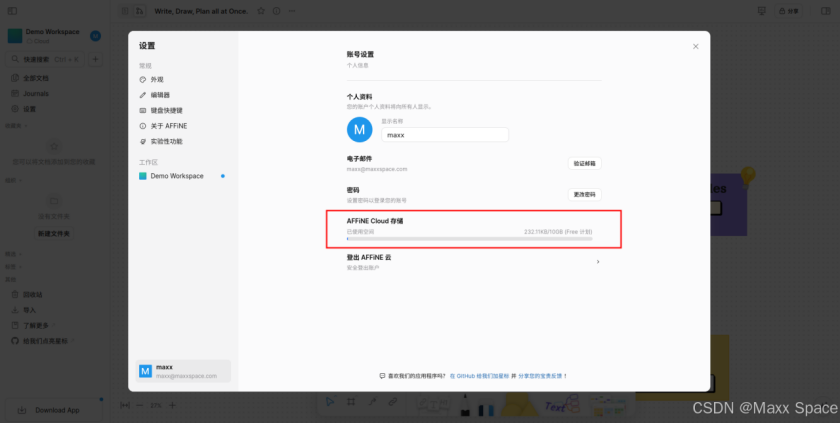Open the 在 GitHub 给我们加星标 link
840x423 pixels.
tap(479, 376)
